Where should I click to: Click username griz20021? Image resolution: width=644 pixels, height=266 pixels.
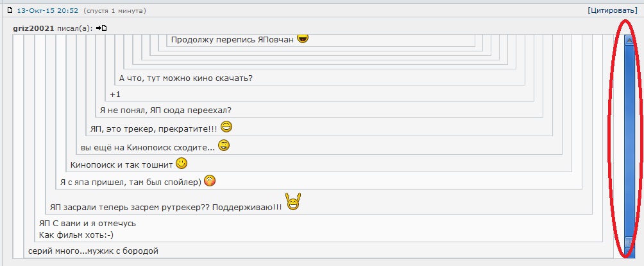(34, 28)
